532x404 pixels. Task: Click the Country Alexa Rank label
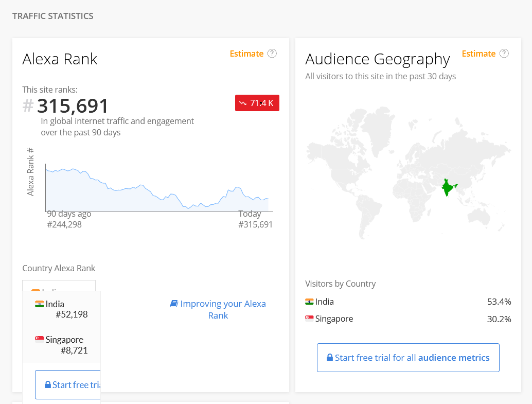[59, 268]
